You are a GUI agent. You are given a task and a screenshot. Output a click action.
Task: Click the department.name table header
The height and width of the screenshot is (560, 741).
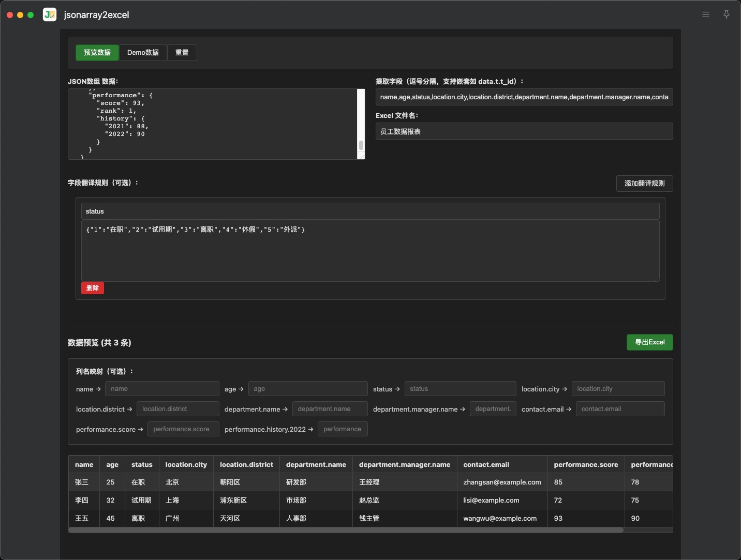[x=316, y=464]
